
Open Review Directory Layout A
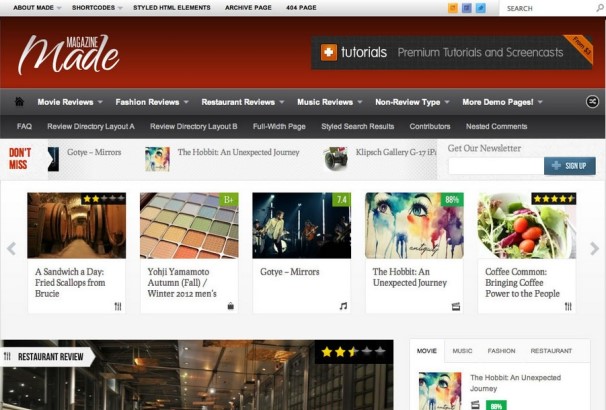[91, 126]
